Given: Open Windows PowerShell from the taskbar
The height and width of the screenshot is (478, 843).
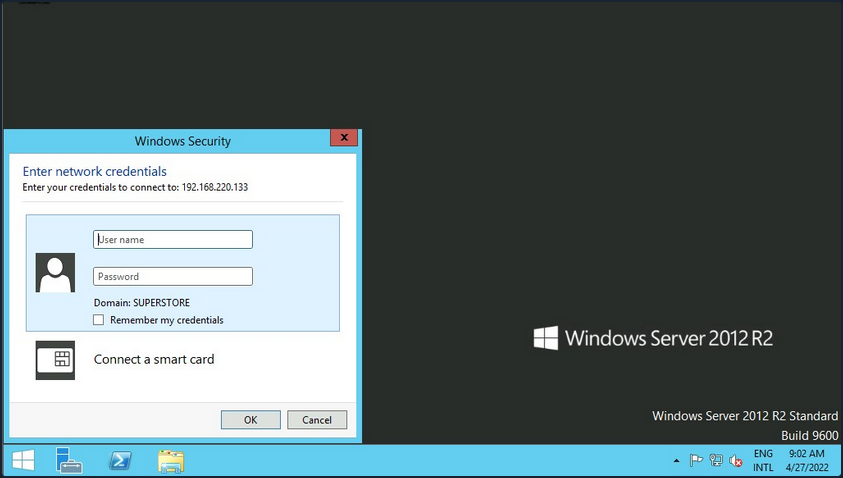Looking at the screenshot, I should pos(120,460).
